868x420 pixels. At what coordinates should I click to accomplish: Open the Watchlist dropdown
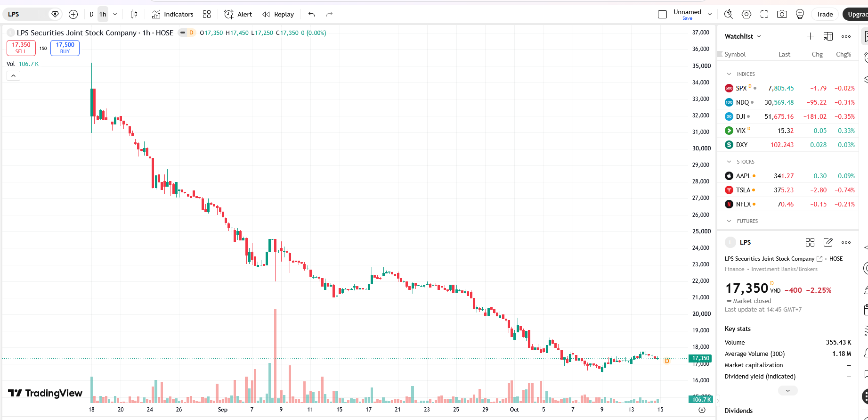[743, 36]
